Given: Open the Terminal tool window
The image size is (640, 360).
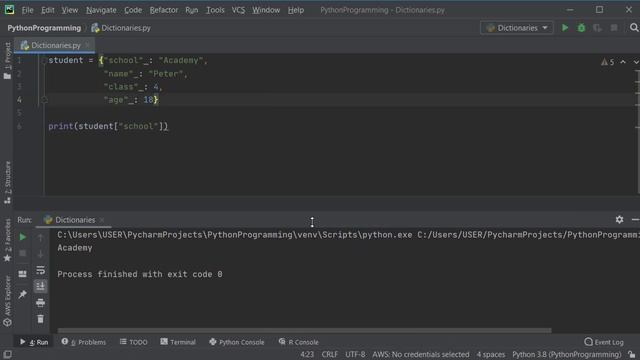Looking at the screenshot, I should [x=178, y=342].
